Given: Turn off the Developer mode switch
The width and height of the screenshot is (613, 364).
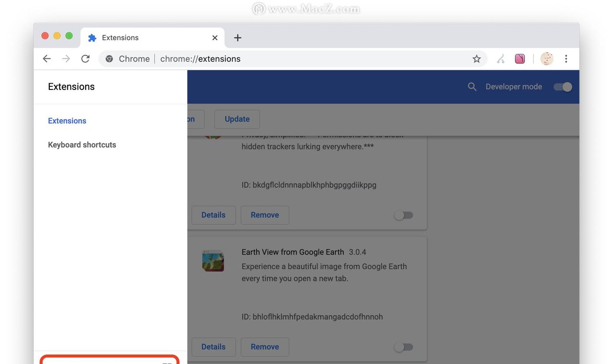Looking at the screenshot, I should coord(563,87).
